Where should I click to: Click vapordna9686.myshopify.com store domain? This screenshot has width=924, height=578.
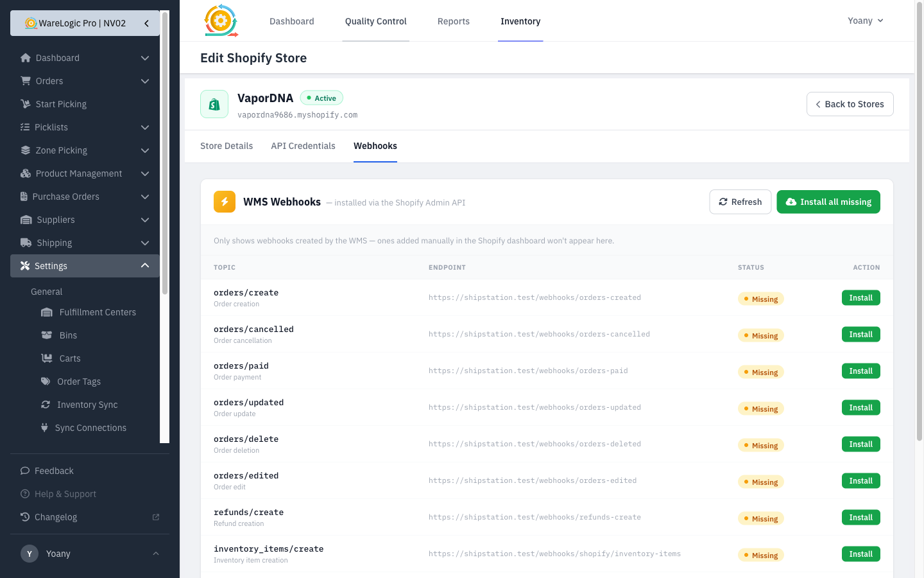click(297, 115)
